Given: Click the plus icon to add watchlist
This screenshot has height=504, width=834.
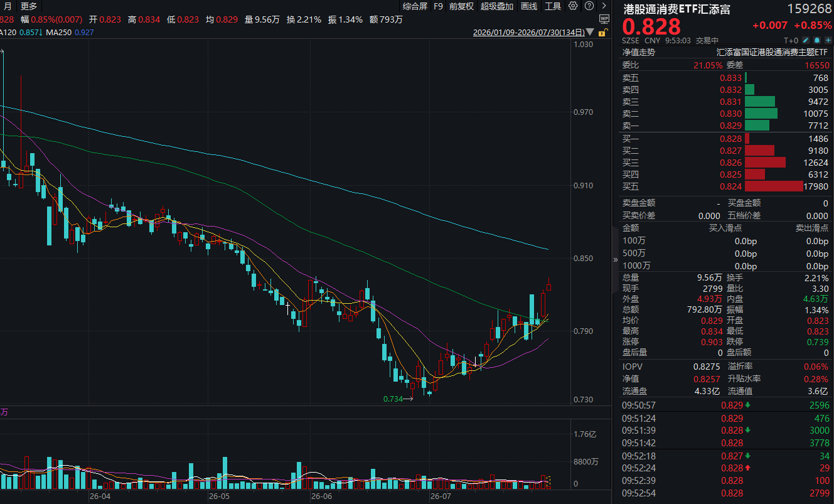Looking at the screenshot, I should tap(828, 40).
